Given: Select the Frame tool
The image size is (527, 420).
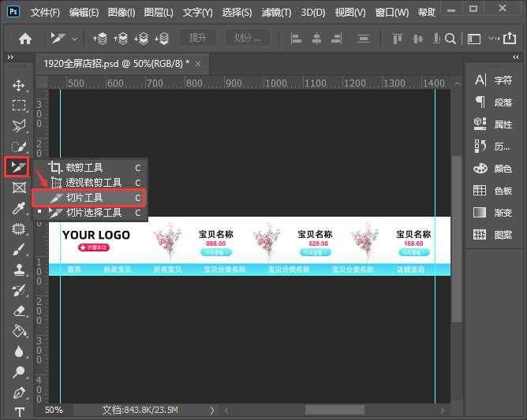Looking at the screenshot, I should tap(19, 188).
